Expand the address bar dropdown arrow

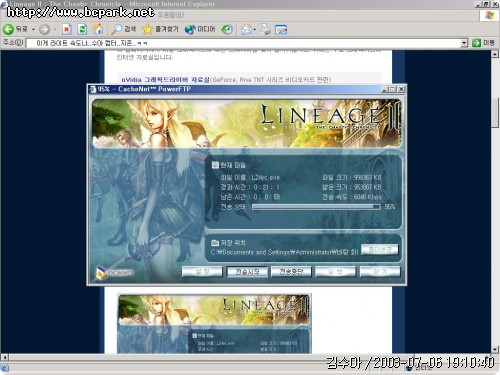click(x=464, y=43)
